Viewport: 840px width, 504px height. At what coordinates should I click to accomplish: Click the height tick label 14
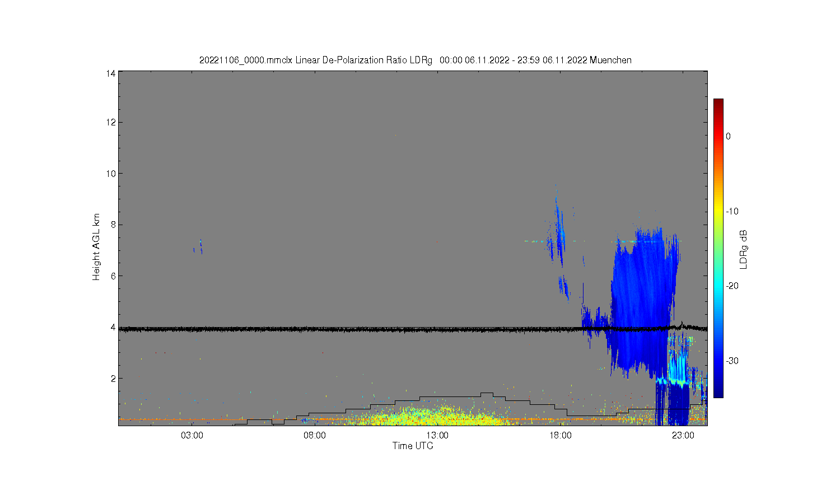point(111,73)
